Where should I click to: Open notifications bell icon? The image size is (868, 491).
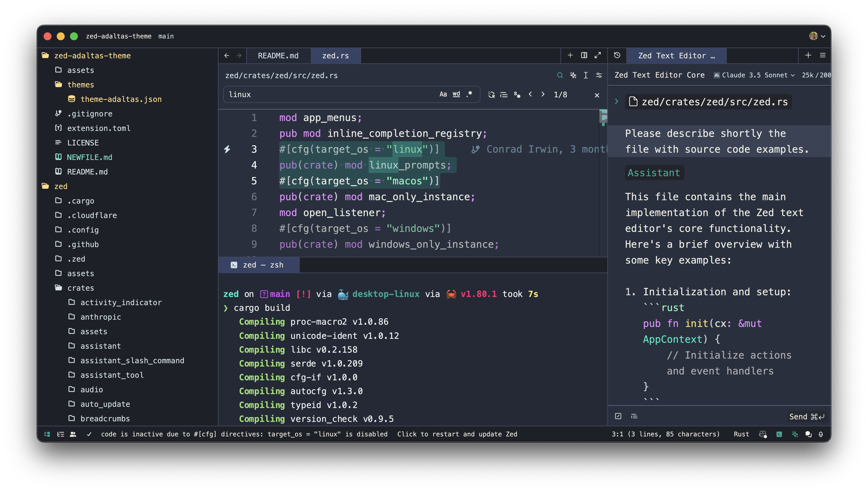pyautogui.click(x=820, y=434)
